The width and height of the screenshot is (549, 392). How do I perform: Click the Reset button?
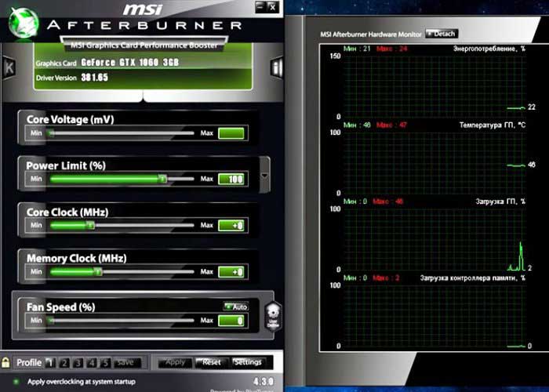(x=211, y=362)
